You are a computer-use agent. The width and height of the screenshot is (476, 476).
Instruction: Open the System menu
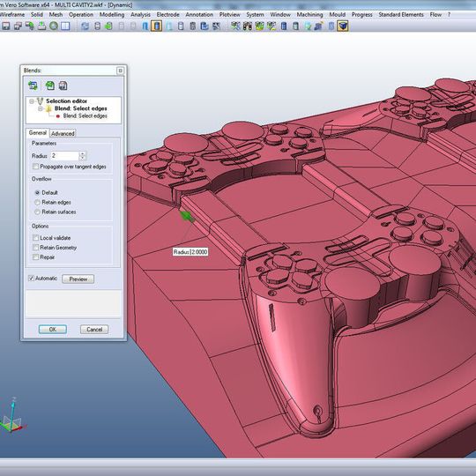click(255, 14)
